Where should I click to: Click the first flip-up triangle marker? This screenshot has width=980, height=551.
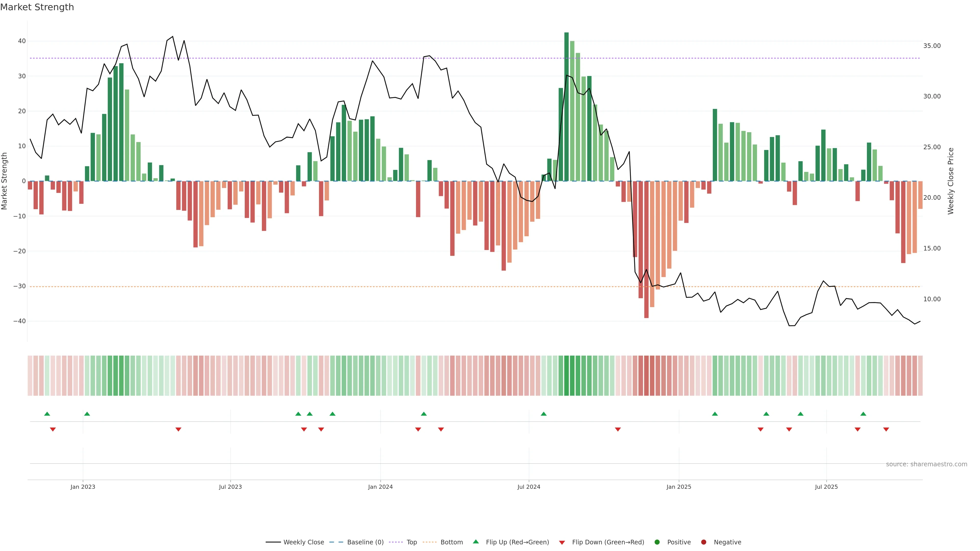[x=47, y=414]
